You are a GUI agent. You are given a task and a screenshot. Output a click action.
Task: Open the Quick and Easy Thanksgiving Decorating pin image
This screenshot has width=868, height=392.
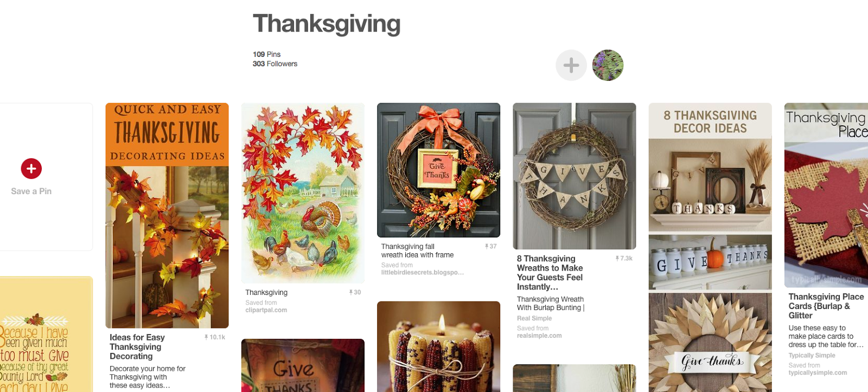167,215
